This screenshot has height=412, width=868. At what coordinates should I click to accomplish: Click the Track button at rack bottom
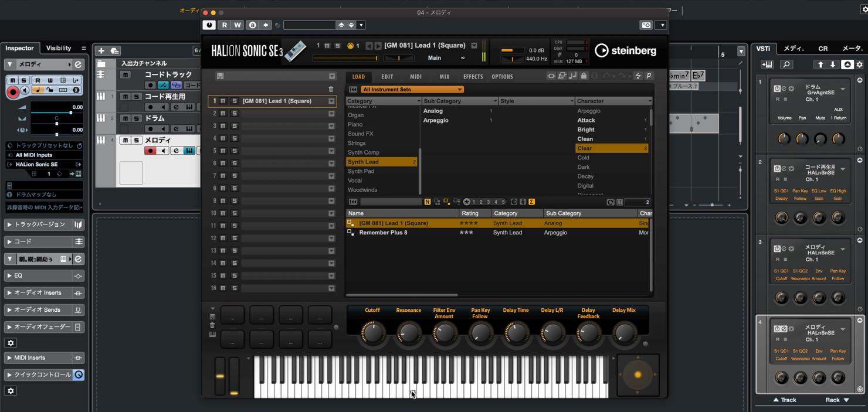785,400
